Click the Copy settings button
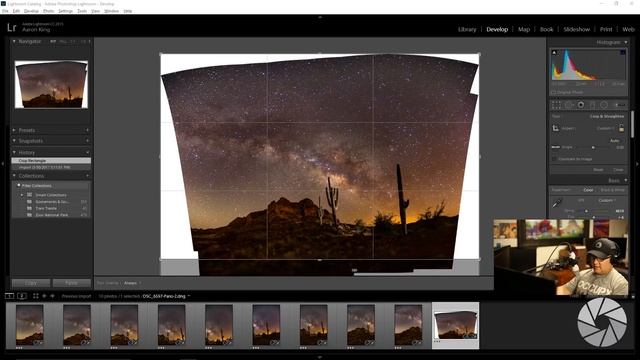The image size is (640, 360). click(31, 282)
